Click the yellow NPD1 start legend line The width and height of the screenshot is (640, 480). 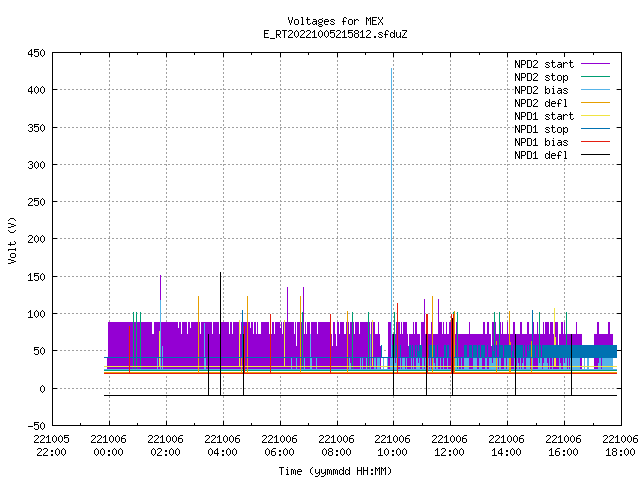tap(595, 116)
